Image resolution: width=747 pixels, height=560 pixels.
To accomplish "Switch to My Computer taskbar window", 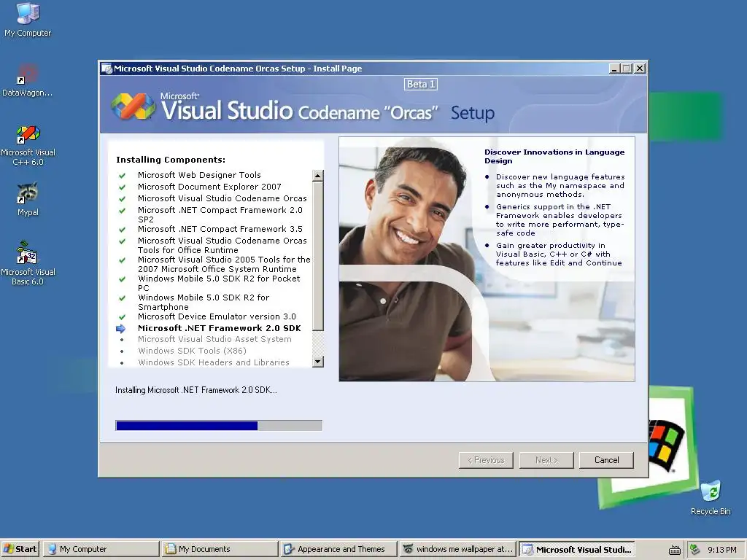I will click(101, 549).
